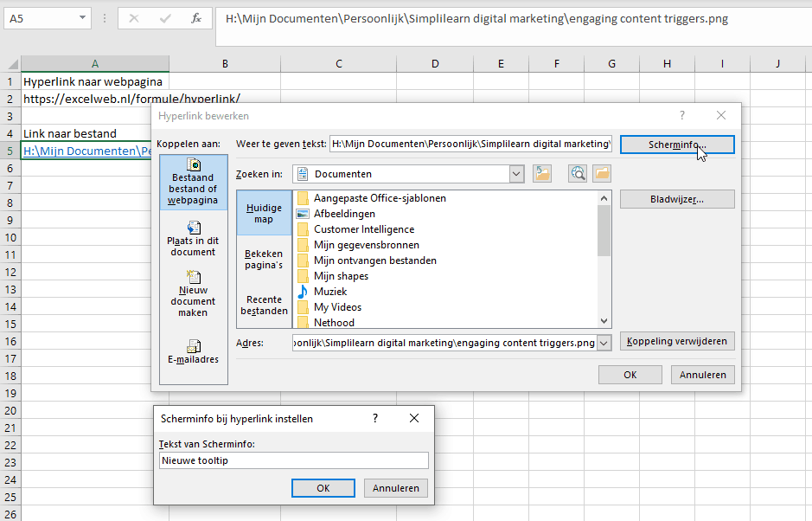Click the 'Tekst van Scherminfo' text field
This screenshot has height=521, width=812.
293,461
